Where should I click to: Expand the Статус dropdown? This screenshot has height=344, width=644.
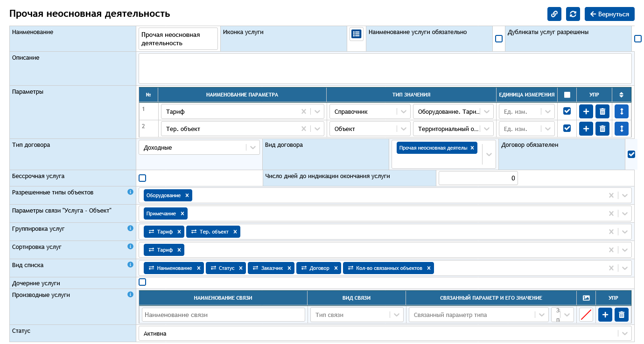385,334
